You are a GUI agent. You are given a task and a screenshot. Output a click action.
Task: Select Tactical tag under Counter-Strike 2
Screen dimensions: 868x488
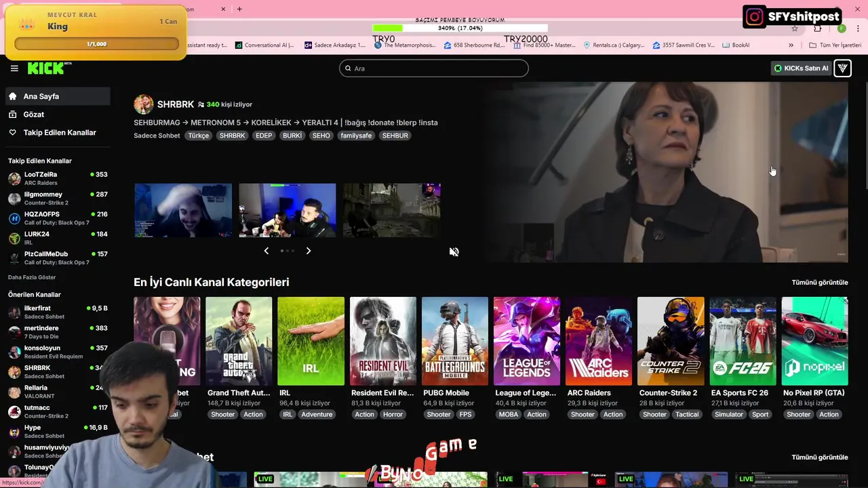(687, 415)
